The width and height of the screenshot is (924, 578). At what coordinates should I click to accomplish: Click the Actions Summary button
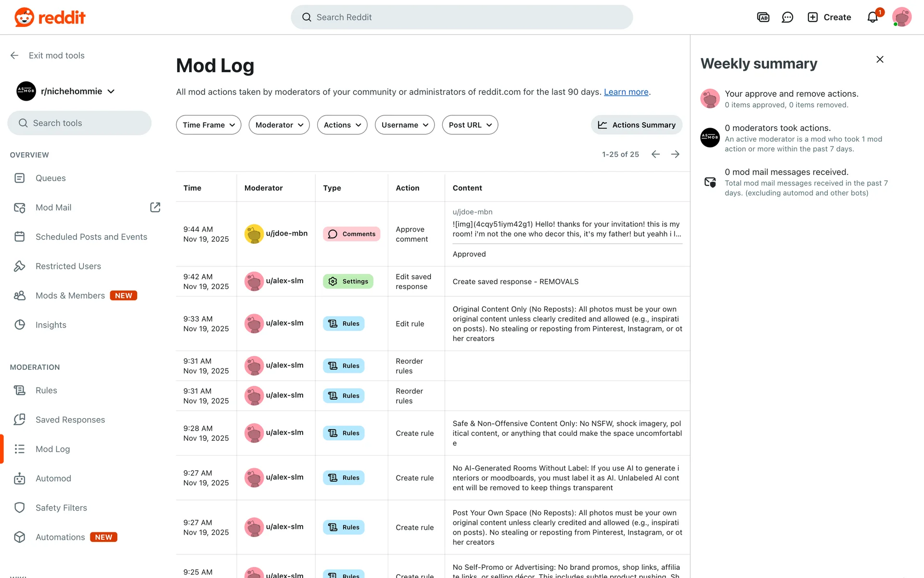tap(636, 125)
